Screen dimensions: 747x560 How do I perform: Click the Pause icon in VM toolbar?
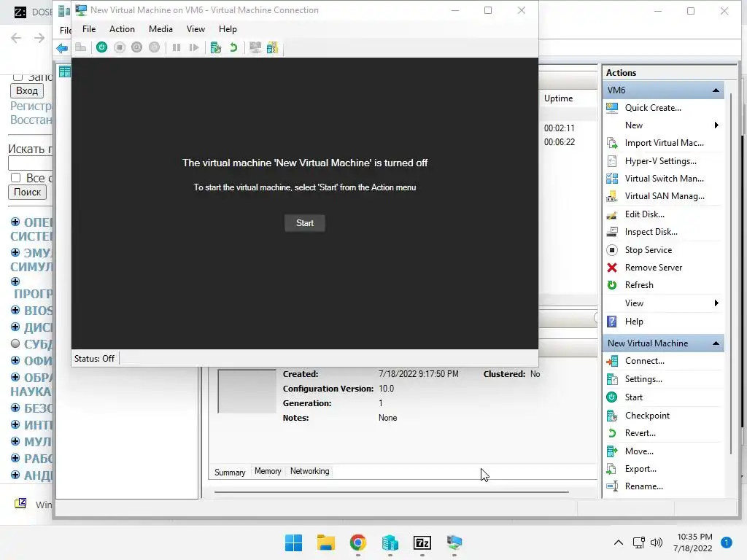click(177, 47)
